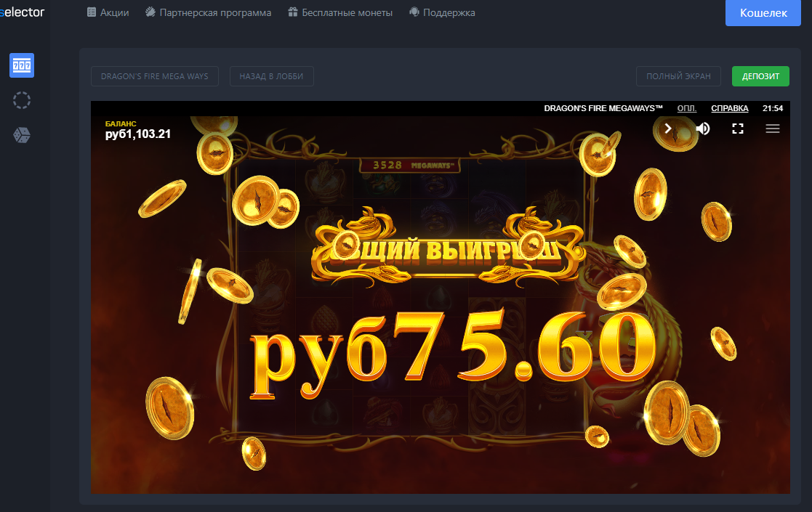Open the game hamburger menu
This screenshot has width=812, height=512.
pos(772,129)
